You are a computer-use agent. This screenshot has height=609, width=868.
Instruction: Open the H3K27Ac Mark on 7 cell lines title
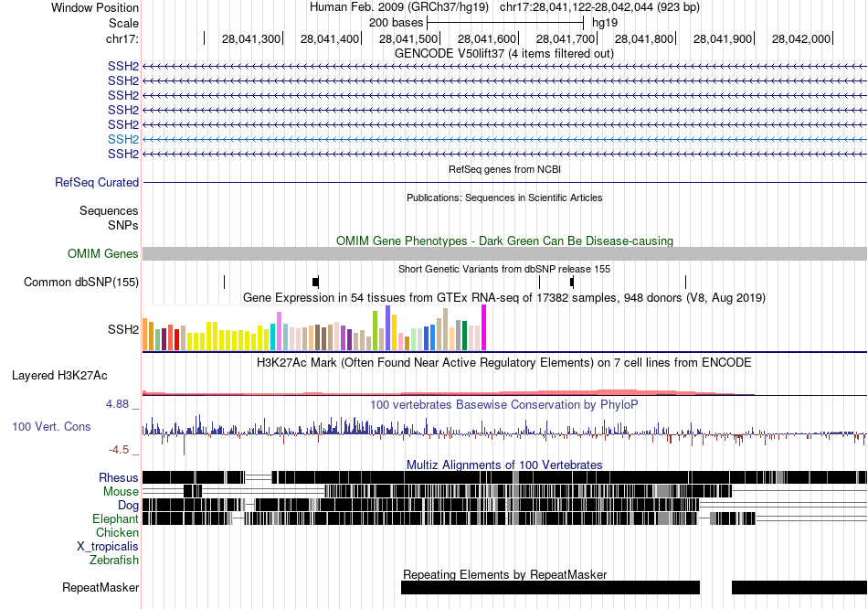pyautogui.click(x=504, y=363)
